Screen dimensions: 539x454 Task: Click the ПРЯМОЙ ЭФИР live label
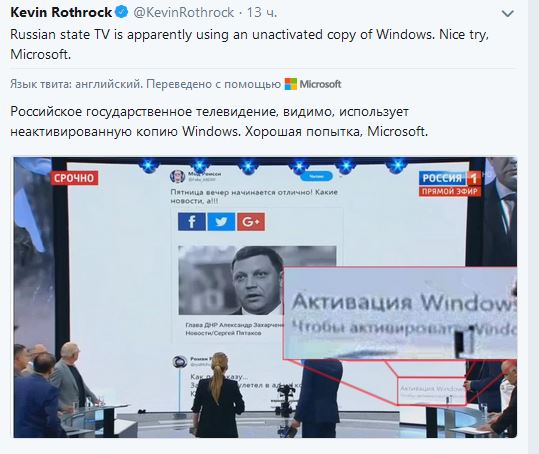tap(450, 191)
